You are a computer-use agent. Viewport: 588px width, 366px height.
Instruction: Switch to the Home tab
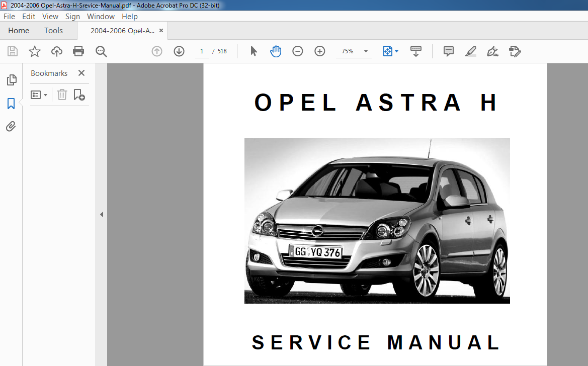[x=19, y=31]
